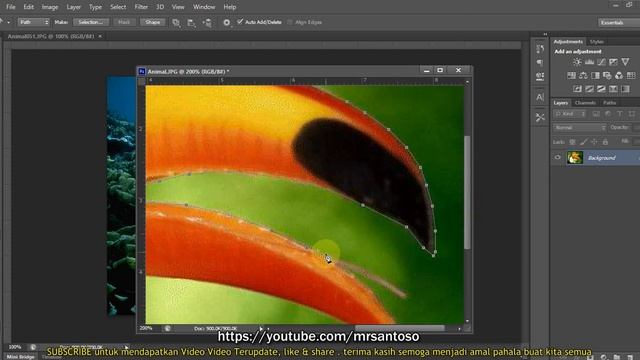
Task: Switch to the Paths tab
Action: coord(609,103)
